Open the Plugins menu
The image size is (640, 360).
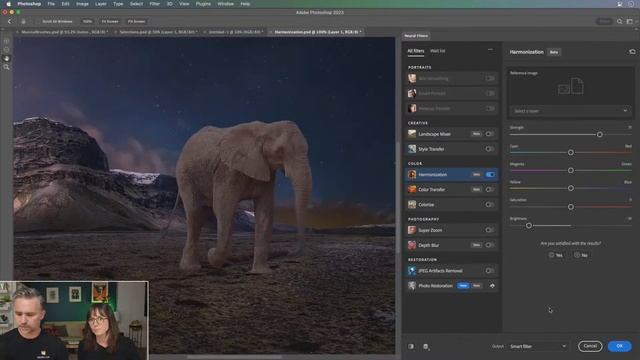coord(203,4)
